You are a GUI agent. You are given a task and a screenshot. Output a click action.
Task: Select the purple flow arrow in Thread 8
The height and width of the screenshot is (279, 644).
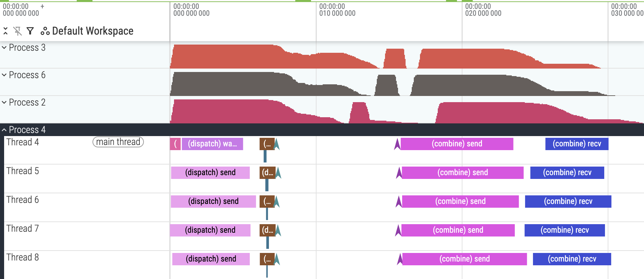coord(399,259)
